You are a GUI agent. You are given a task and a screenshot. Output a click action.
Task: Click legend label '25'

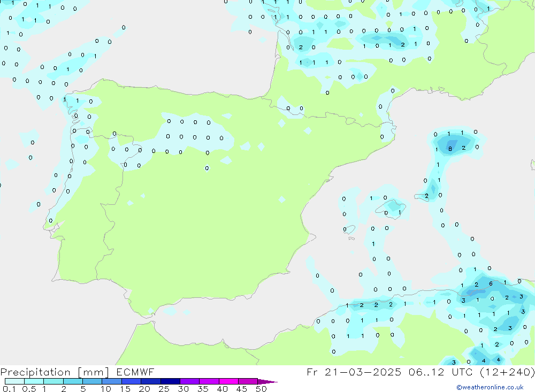[x=164, y=389]
